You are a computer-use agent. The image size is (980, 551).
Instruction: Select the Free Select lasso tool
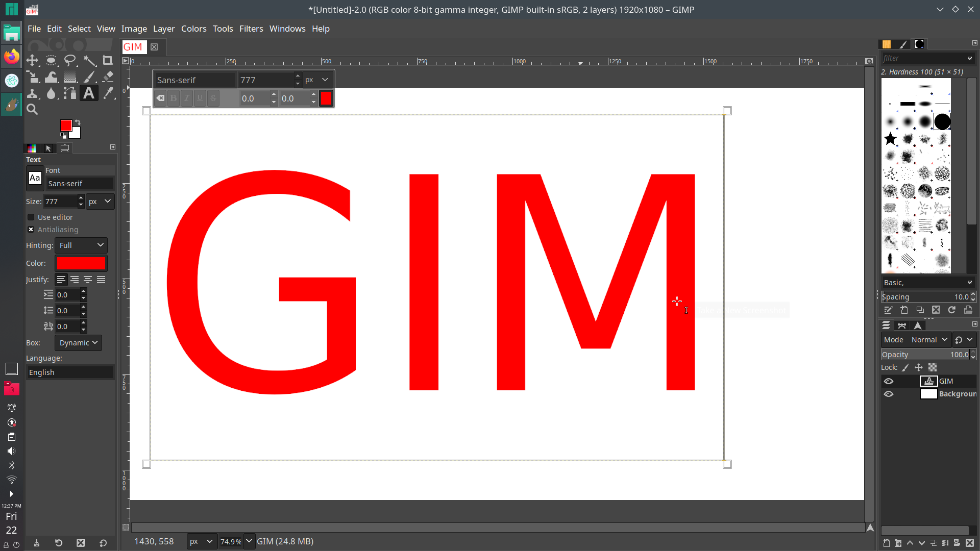click(70, 61)
